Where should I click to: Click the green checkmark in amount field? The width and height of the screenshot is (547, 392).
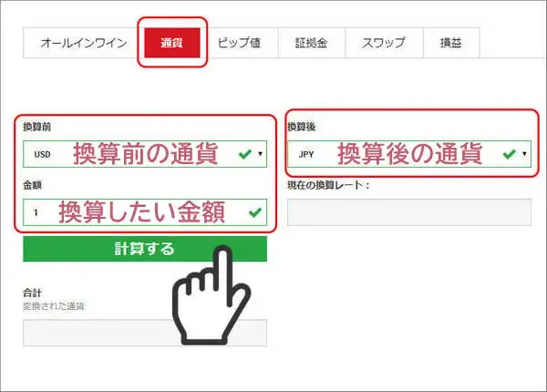(255, 212)
